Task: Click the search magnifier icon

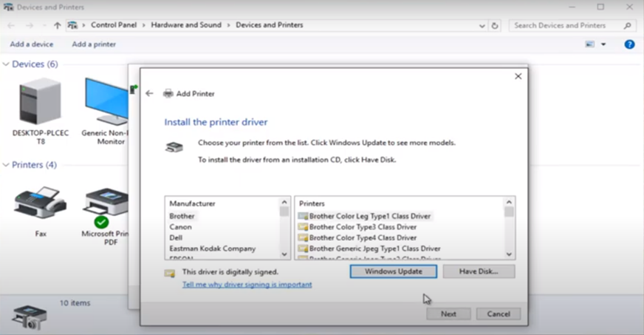Action: tap(627, 25)
